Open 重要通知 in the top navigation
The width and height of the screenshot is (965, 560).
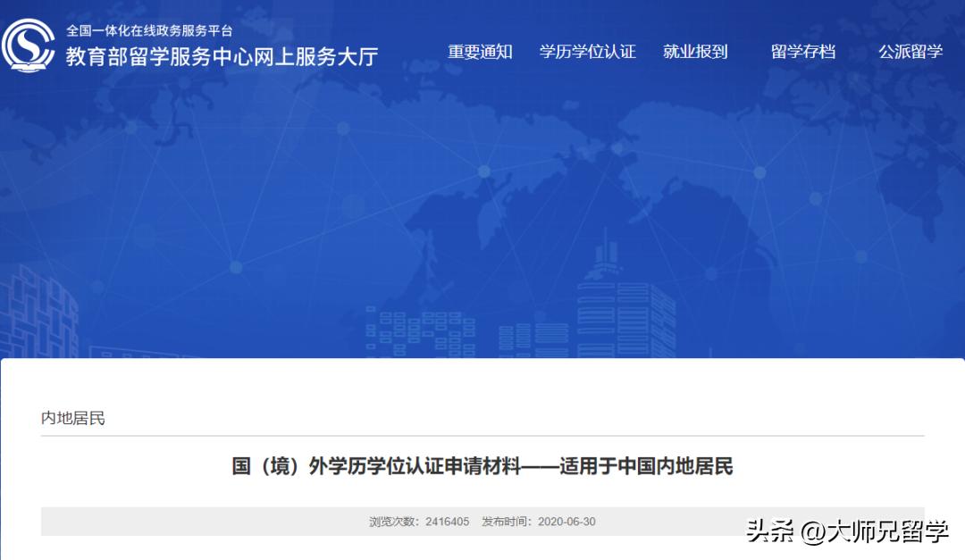click(480, 51)
